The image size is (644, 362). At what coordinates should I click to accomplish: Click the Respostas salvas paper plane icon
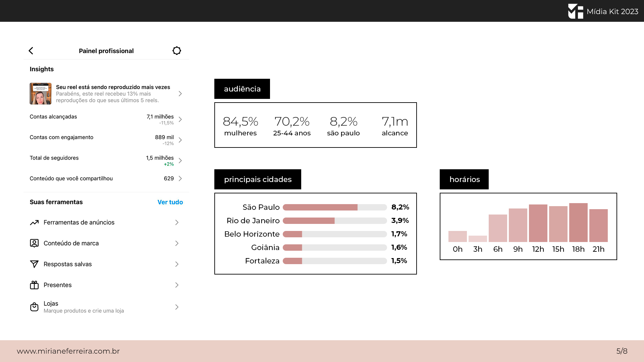click(x=34, y=264)
